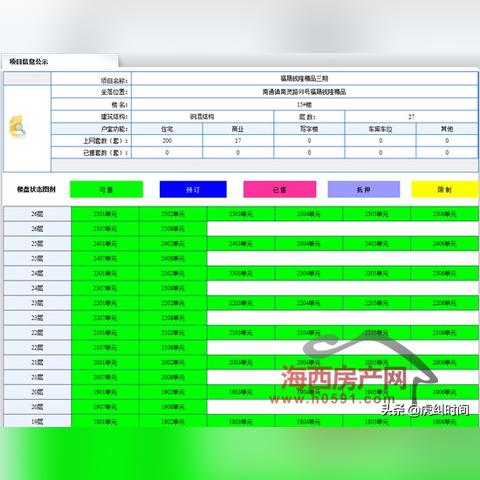Screen dimensions: 480x480
Task: Click the floor count value 27
Action: [x=411, y=117]
